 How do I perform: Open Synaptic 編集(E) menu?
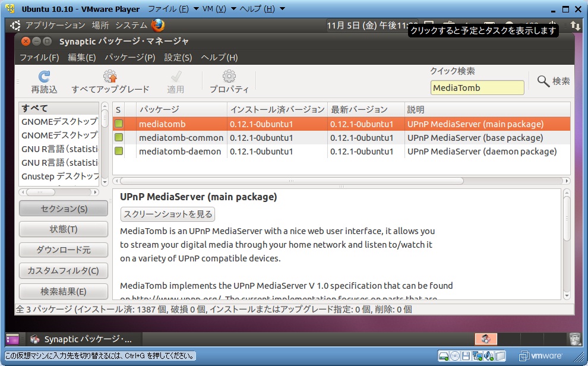(82, 58)
